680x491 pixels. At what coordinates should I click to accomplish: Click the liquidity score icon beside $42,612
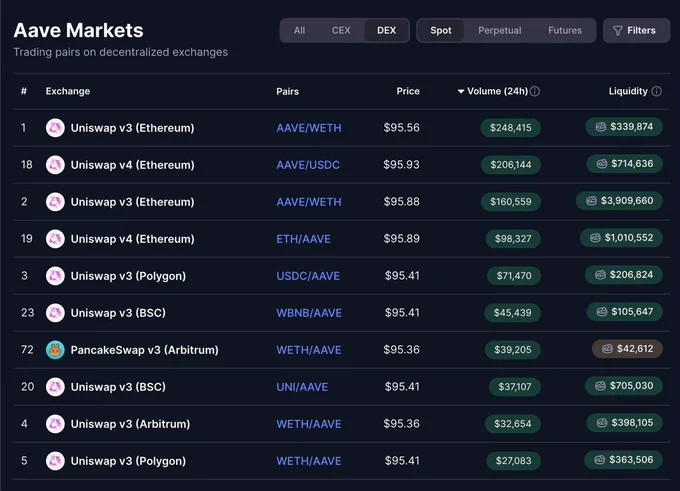click(x=607, y=349)
